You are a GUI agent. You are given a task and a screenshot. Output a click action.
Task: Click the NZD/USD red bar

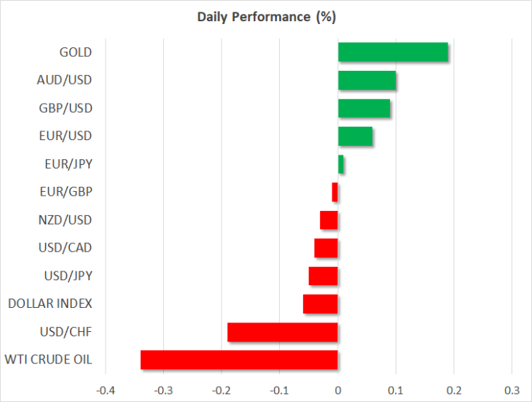point(329,220)
